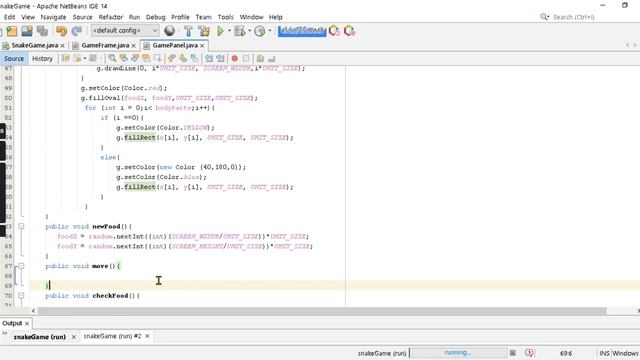
Task: Click the Previous Bookmark icon
Action: (172, 59)
